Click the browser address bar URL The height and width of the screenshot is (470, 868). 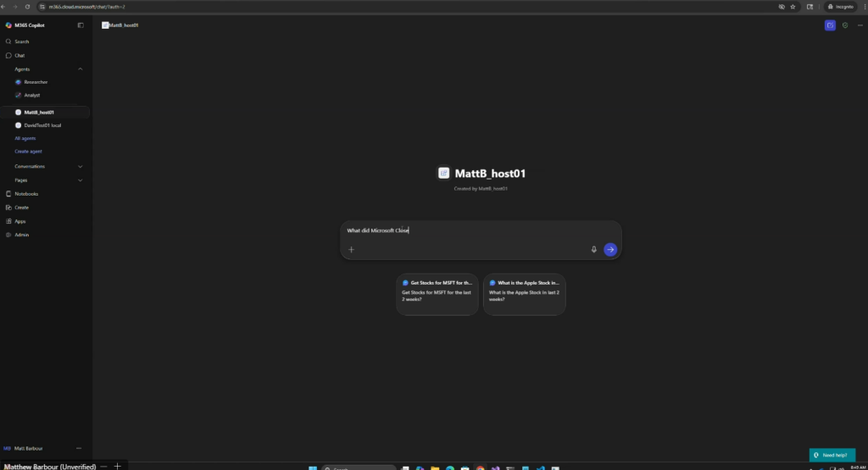(87, 7)
